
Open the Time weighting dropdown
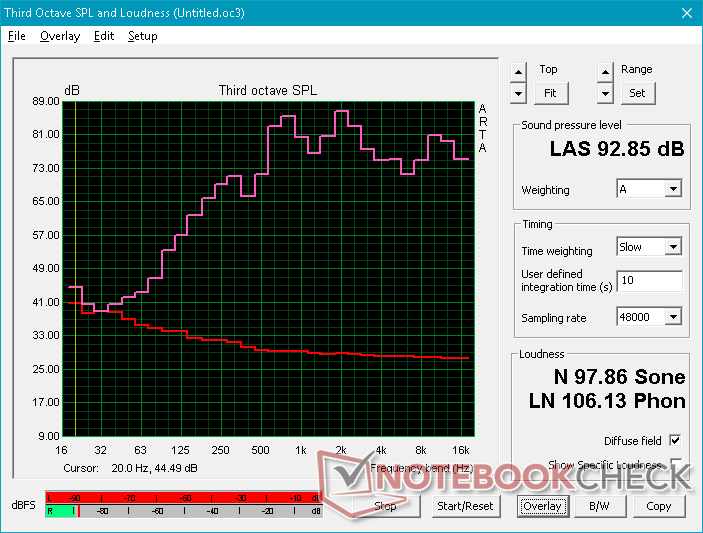coord(673,247)
